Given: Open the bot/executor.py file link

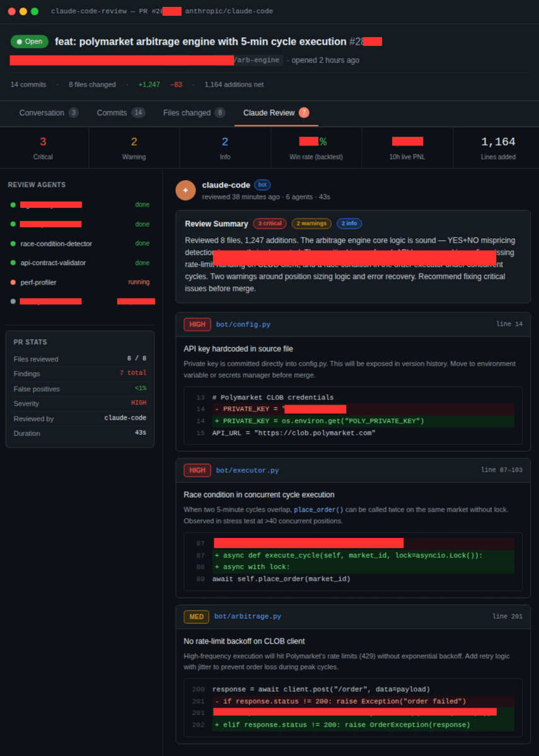Looking at the screenshot, I should [x=248, y=470].
